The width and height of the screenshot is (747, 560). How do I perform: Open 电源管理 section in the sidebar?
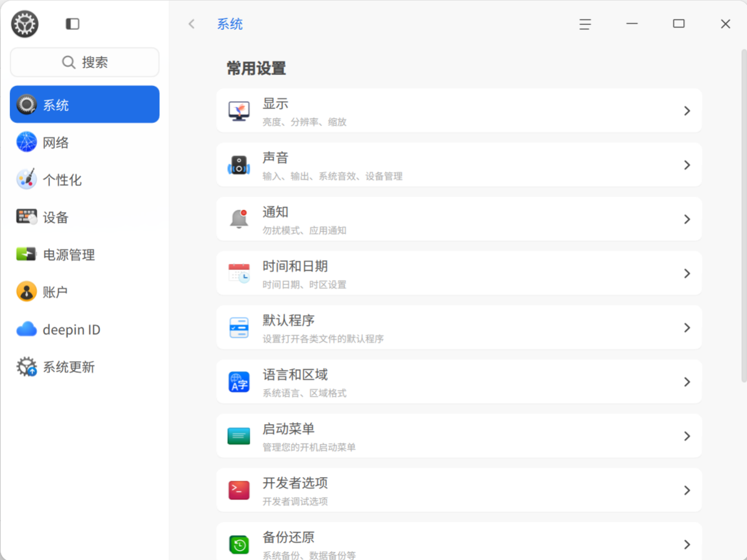coord(85,254)
